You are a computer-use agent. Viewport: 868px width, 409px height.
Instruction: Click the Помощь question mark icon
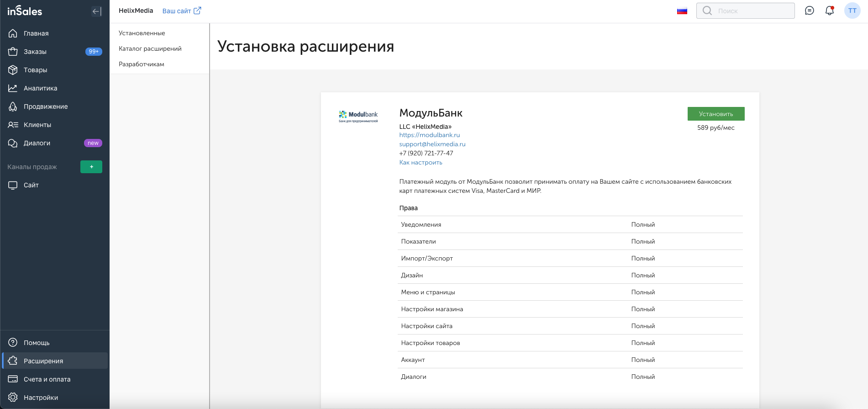pos(13,343)
